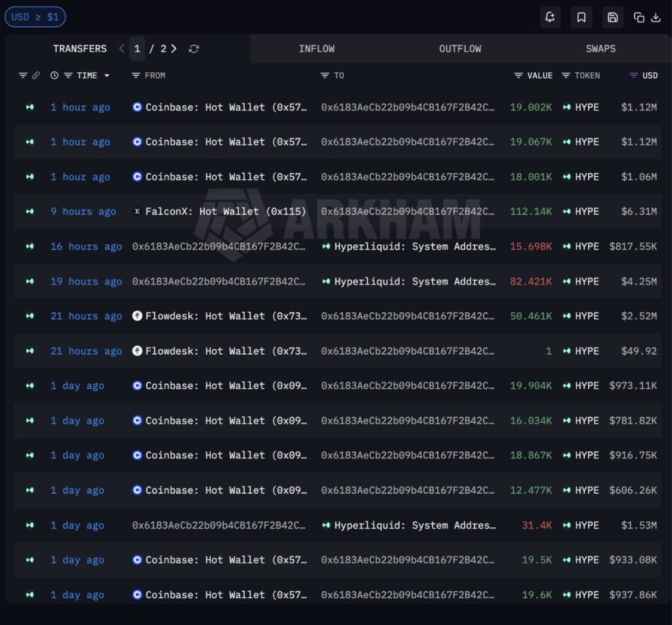Viewport: 672px width, 625px height.
Task: Click Hyperliquid icon in the 82.421K row
Action: pos(326,281)
